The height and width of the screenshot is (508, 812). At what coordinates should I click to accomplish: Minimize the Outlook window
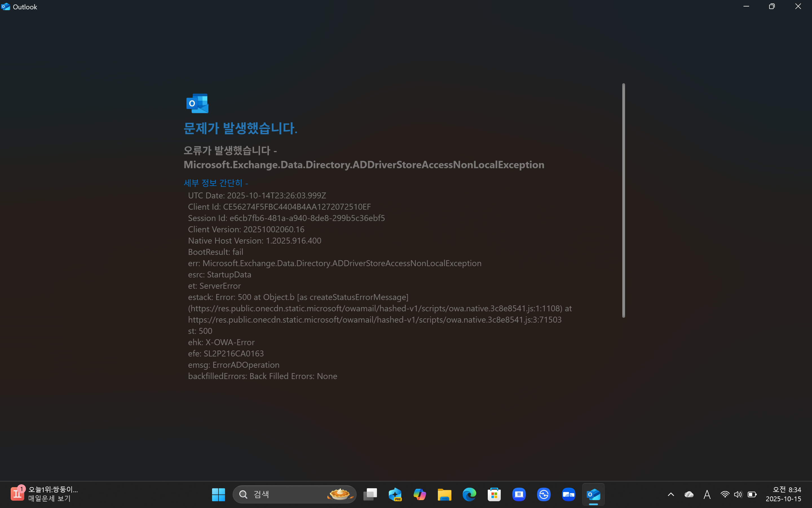pos(746,6)
